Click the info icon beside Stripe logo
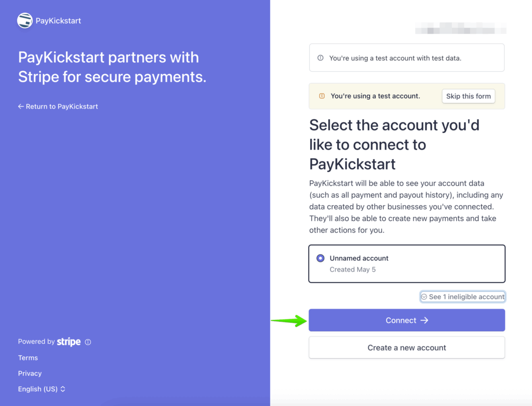This screenshot has width=532, height=406. pyautogui.click(x=88, y=342)
